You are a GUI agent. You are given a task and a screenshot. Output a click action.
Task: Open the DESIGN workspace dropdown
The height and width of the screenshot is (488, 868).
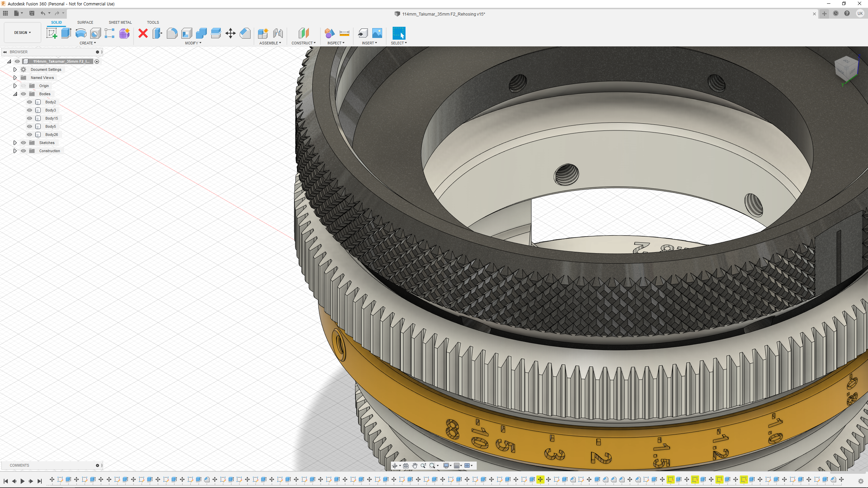point(22,33)
